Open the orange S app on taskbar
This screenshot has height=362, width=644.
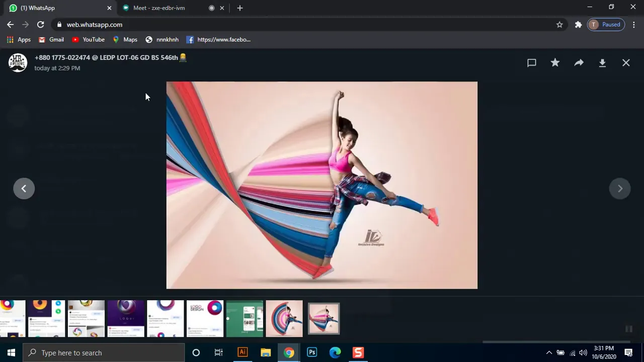click(358, 352)
